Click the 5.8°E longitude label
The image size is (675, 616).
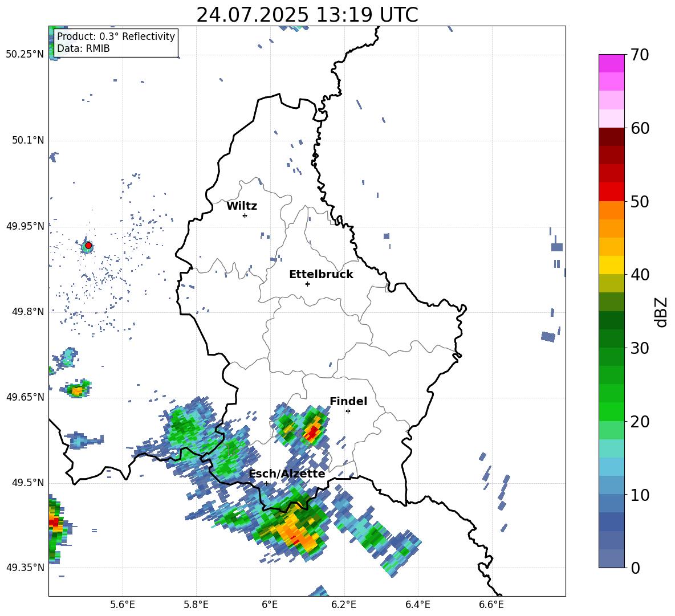[x=196, y=605]
